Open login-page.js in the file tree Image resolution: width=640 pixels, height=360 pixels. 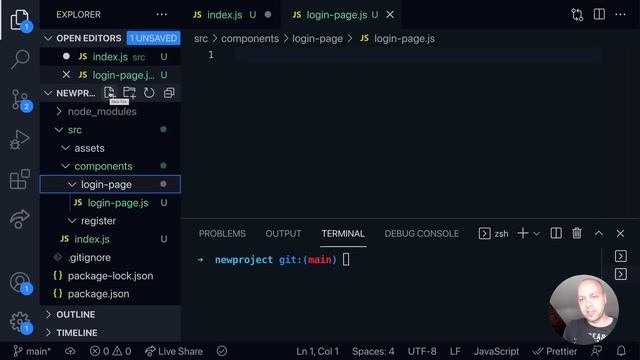[118, 203]
